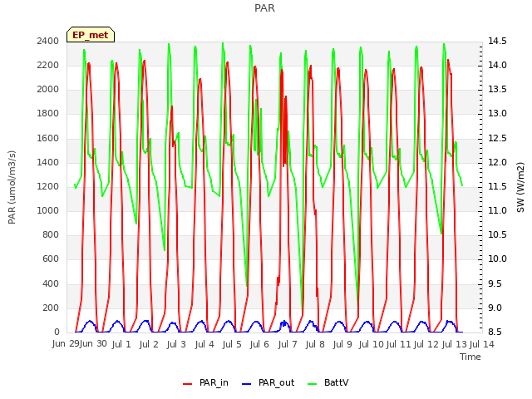Click the 14.0 right axis value
The width and height of the screenshot is (532, 399).
pyautogui.click(x=497, y=66)
